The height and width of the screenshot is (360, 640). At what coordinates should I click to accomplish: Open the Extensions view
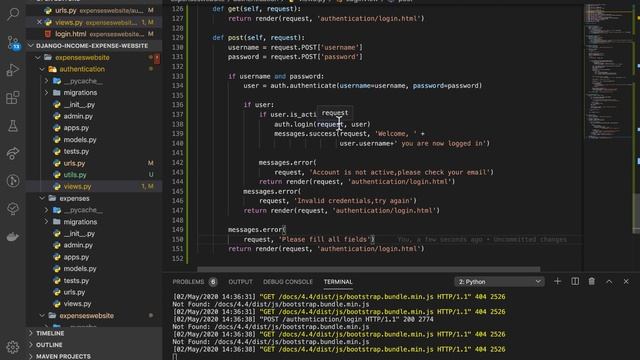tap(13, 98)
